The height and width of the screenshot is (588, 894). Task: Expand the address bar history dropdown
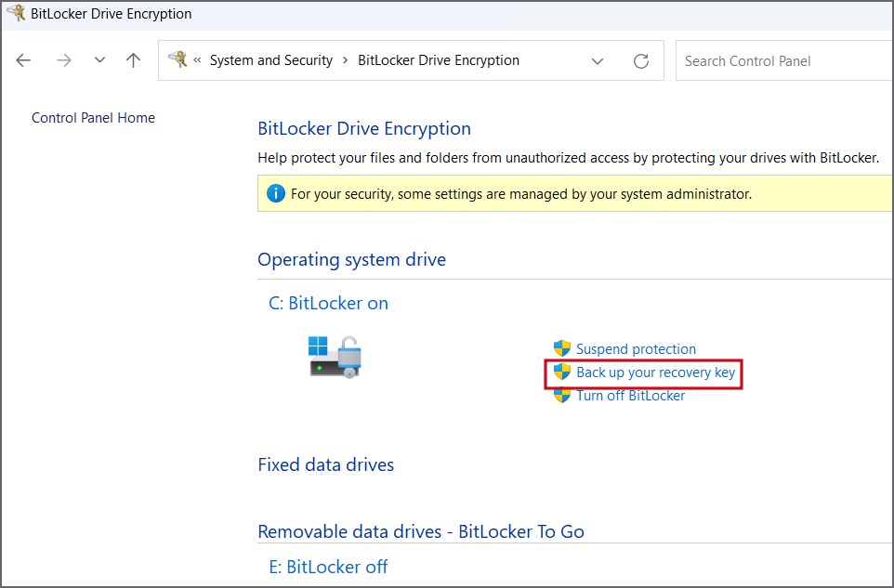(598, 61)
